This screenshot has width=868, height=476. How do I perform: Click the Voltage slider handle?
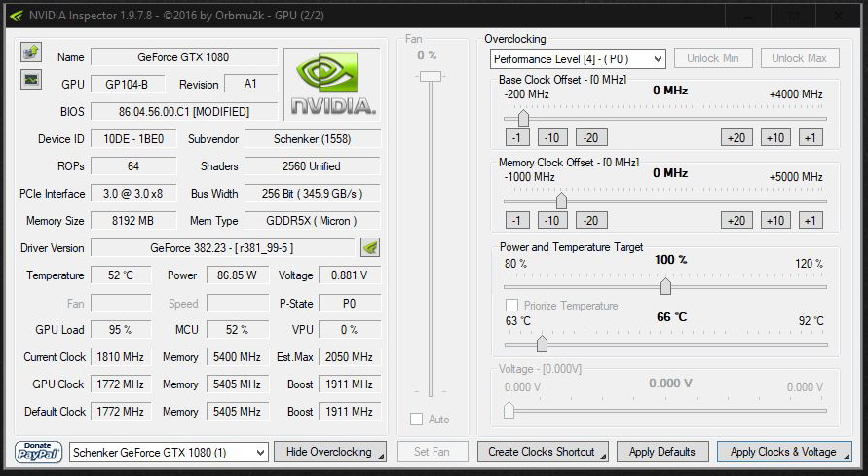[509, 410]
